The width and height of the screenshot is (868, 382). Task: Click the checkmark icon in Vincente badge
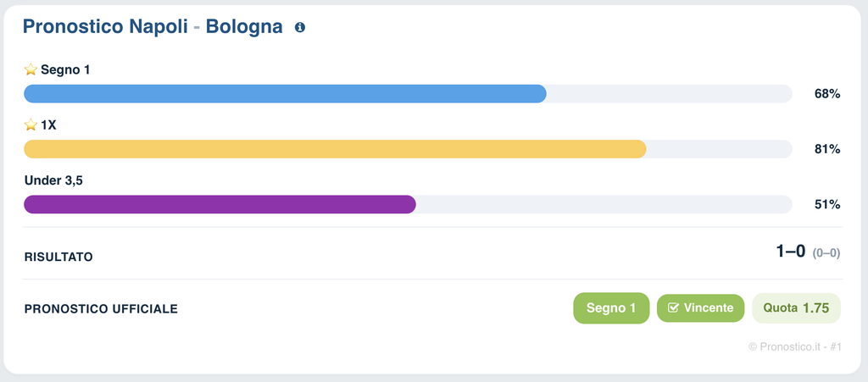[673, 308]
